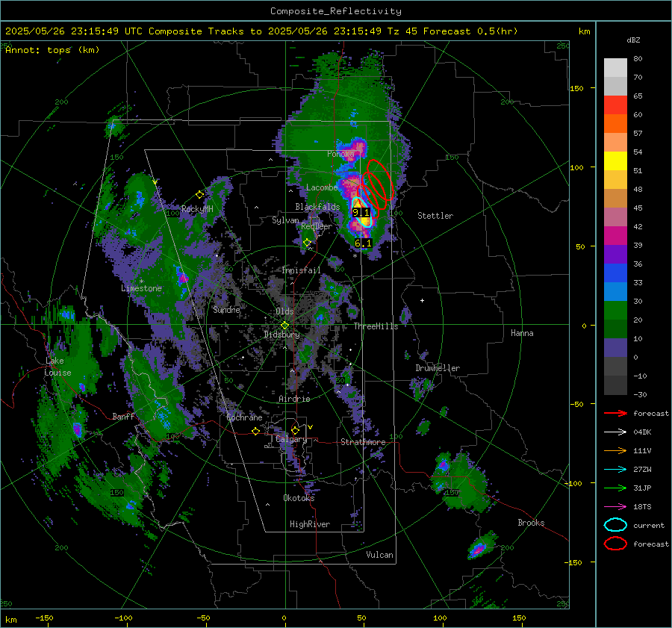Click the Brooks label
The image size is (672, 628).
tap(531, 523)
